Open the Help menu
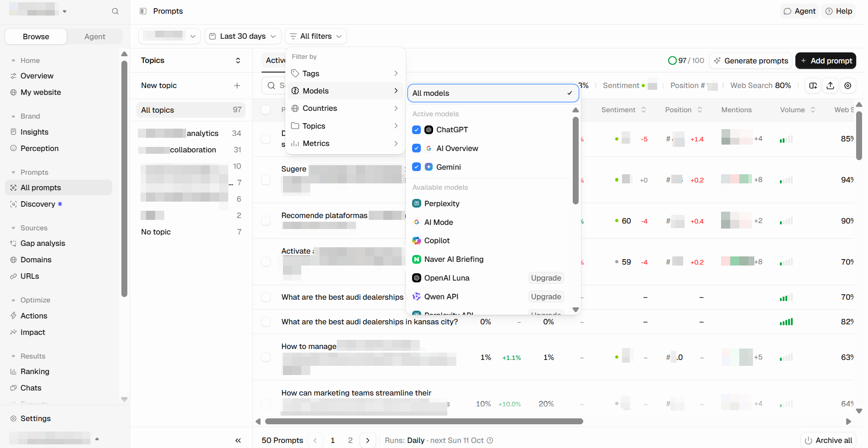Screen dimensions: 868x448 [839, 11]
